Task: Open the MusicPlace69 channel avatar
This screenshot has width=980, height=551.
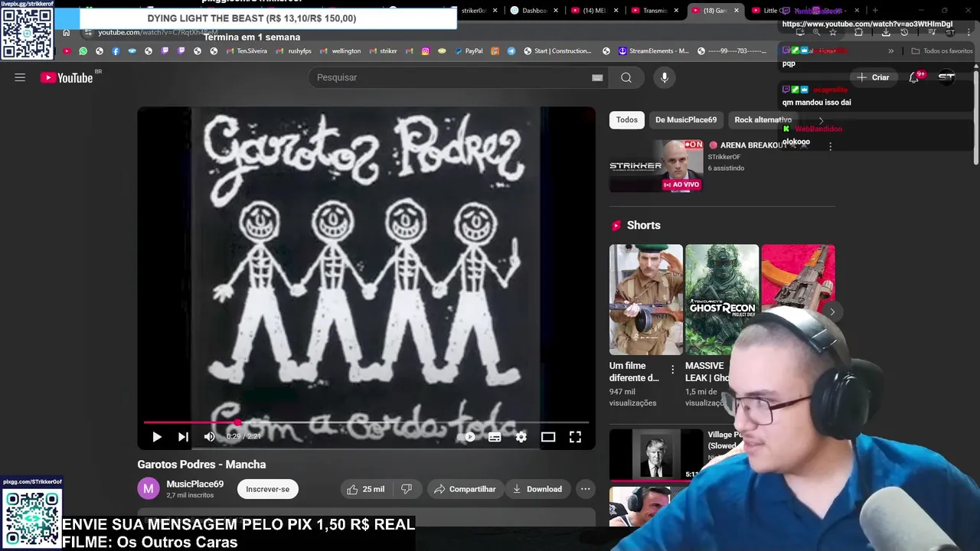Action: pos(149,488)
